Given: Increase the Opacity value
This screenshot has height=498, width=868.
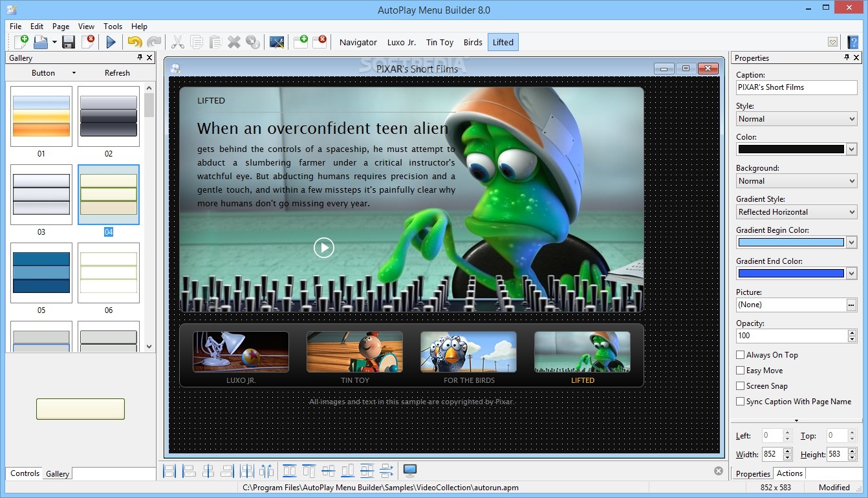Looking at the screenshot, I should pyautogui.click(x=852, y=332).
